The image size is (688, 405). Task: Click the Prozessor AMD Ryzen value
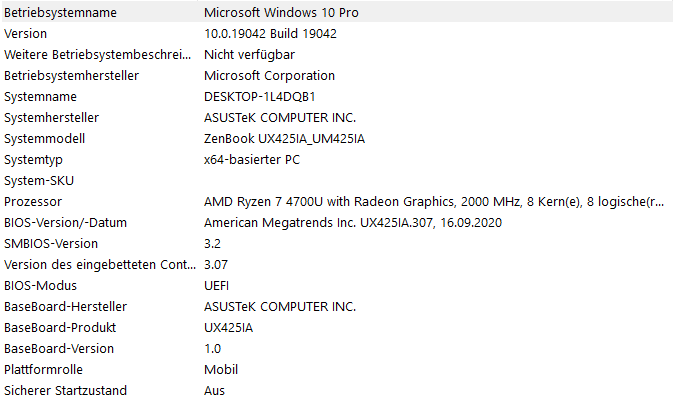434,202
